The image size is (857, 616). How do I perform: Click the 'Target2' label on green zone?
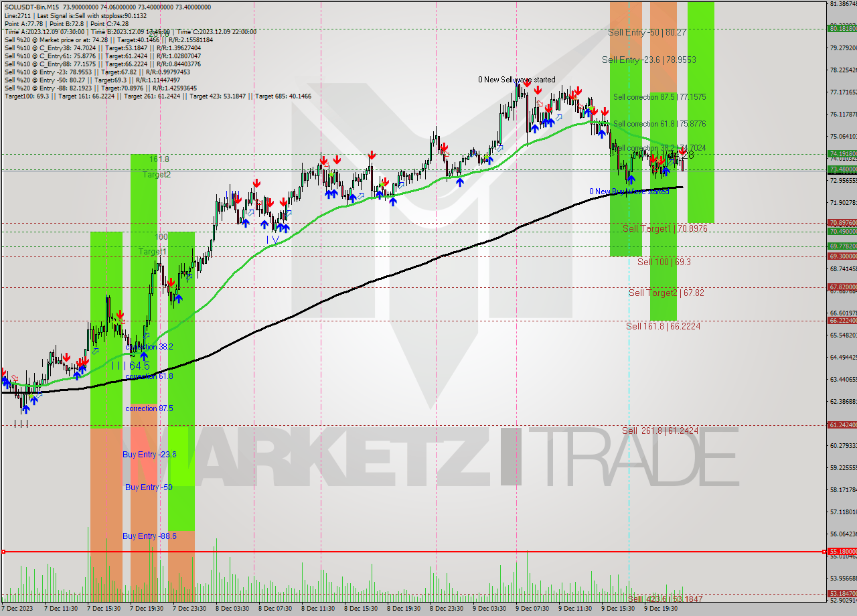point(156,174)
